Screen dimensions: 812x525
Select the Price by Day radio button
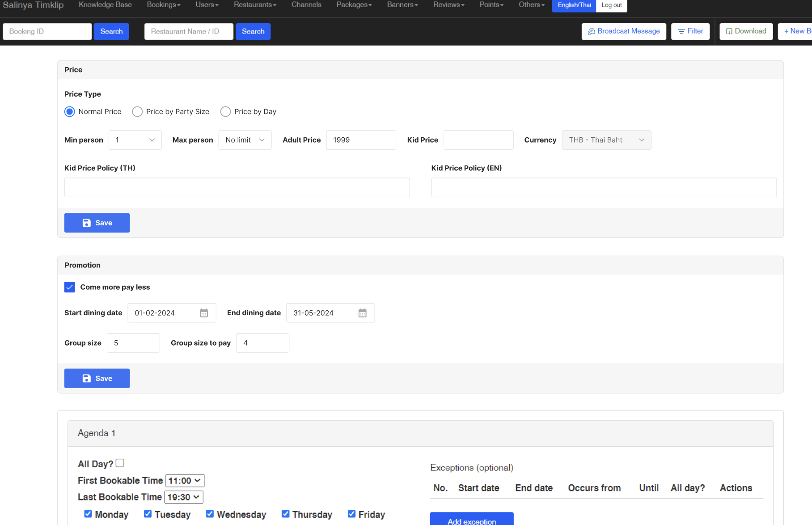(225, 112)
